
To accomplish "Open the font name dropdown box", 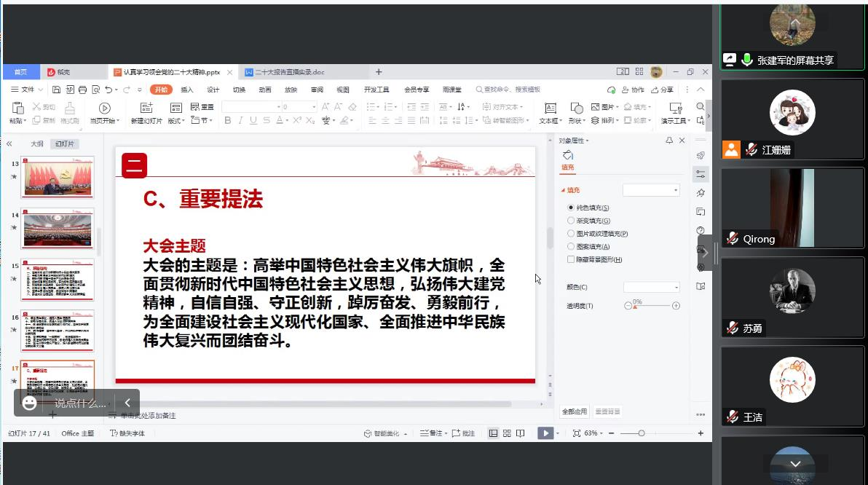I will (x=252, y=106).
